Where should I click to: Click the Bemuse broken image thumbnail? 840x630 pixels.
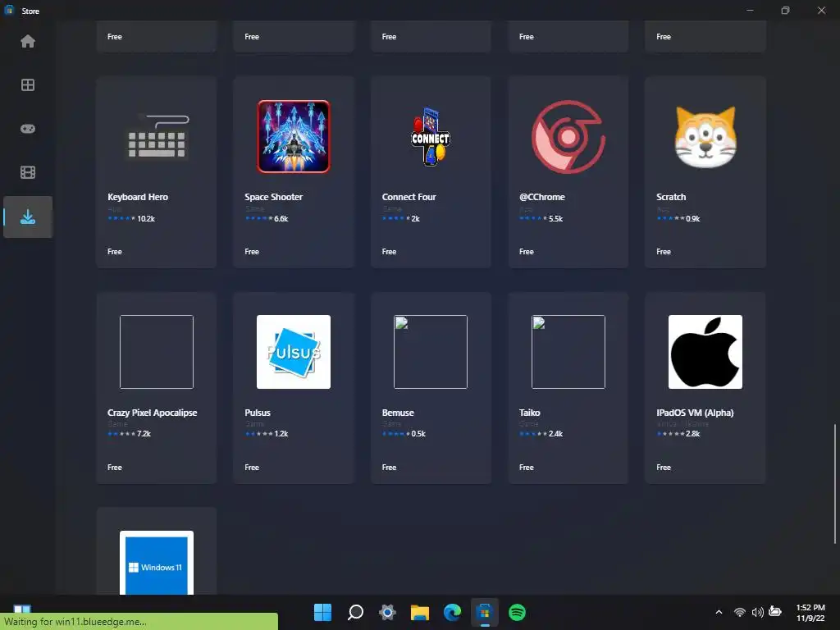click(431, 352)
